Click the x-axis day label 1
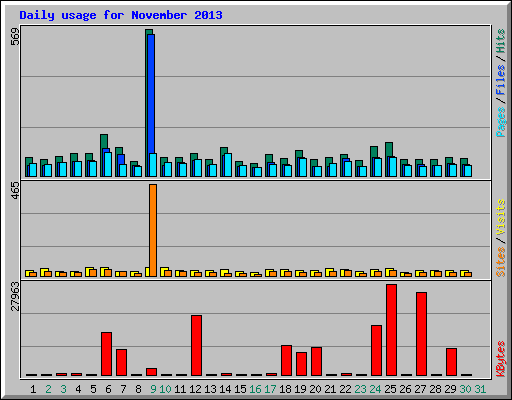 click(33, 389)
